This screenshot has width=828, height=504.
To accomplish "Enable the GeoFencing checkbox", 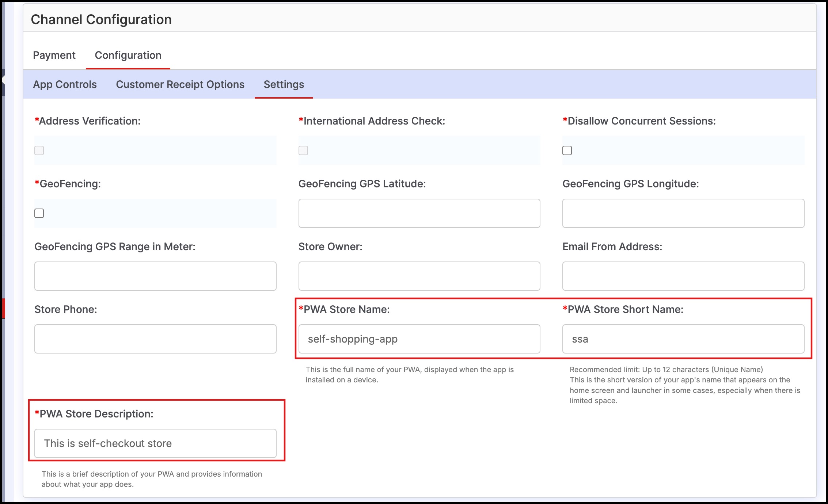I will point(39,213).
